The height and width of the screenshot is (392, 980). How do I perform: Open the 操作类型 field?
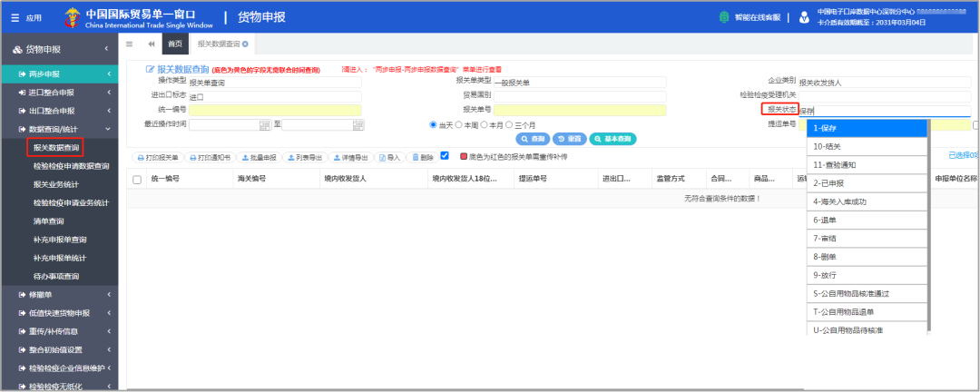tap(275, 83)
